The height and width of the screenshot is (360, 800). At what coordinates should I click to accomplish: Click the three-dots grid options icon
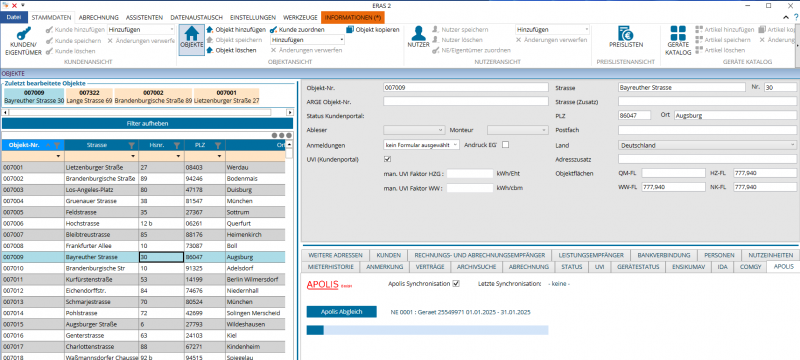(282, 136)
